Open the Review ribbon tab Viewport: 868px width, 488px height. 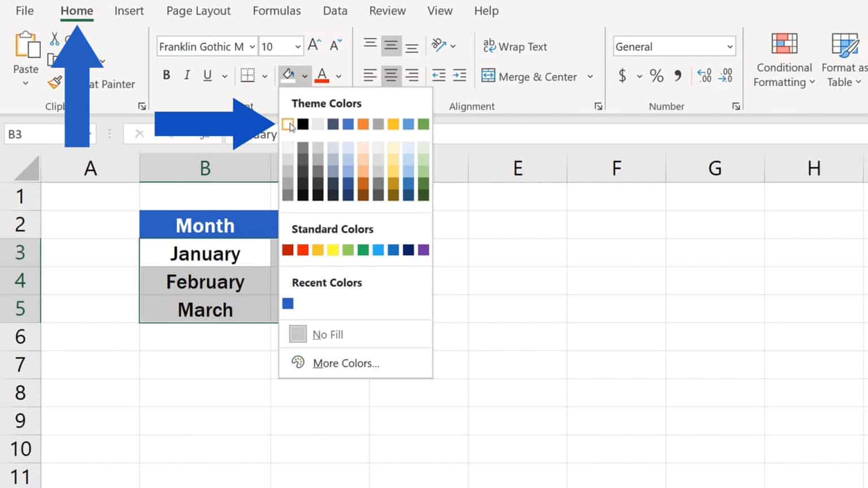coord(387,11)
